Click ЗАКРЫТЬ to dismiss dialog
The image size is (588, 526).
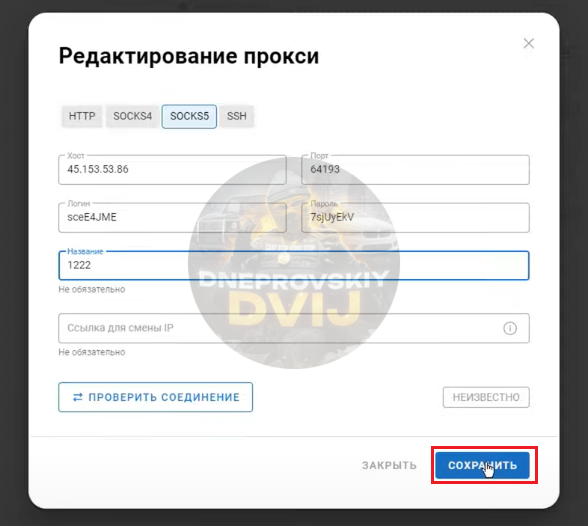(x=389, y=466)
